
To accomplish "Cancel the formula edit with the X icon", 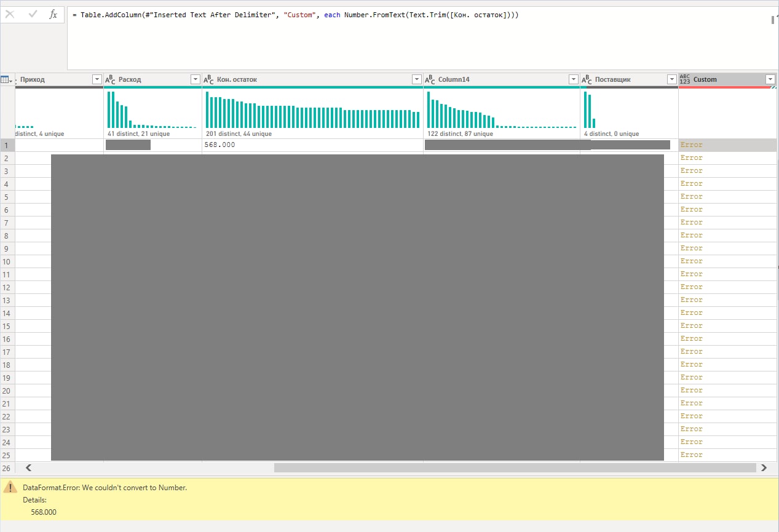I will pos(10,15).
